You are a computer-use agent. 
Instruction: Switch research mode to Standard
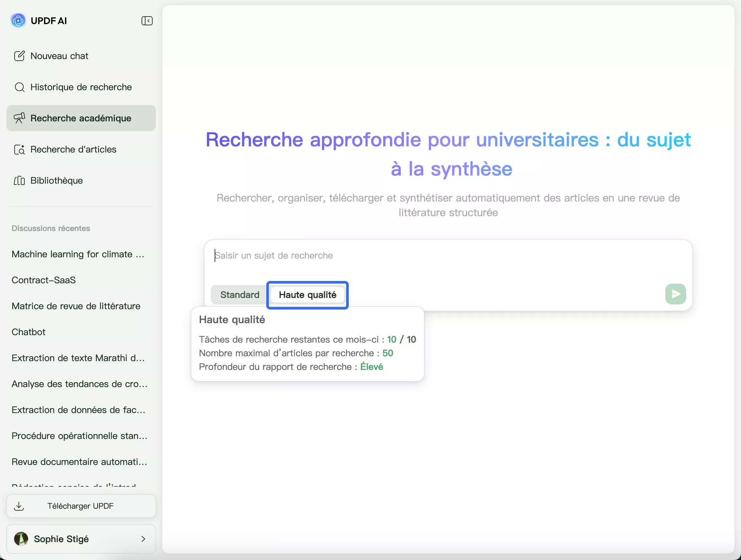(x=239, y=295)
